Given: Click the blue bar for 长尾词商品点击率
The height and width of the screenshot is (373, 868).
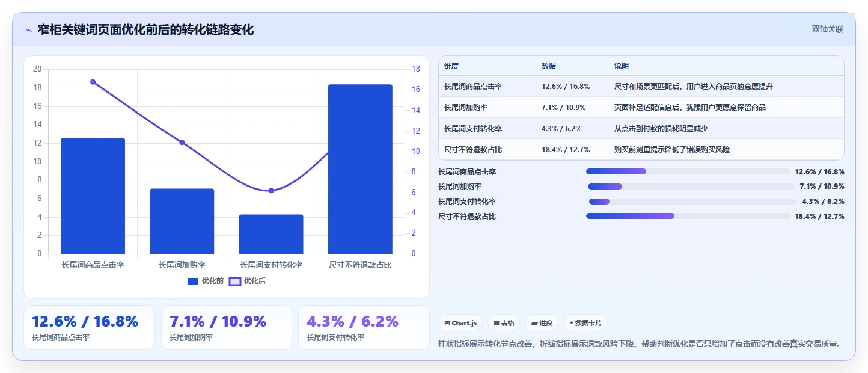Looking at the screenshot, I should click(93, 196).
